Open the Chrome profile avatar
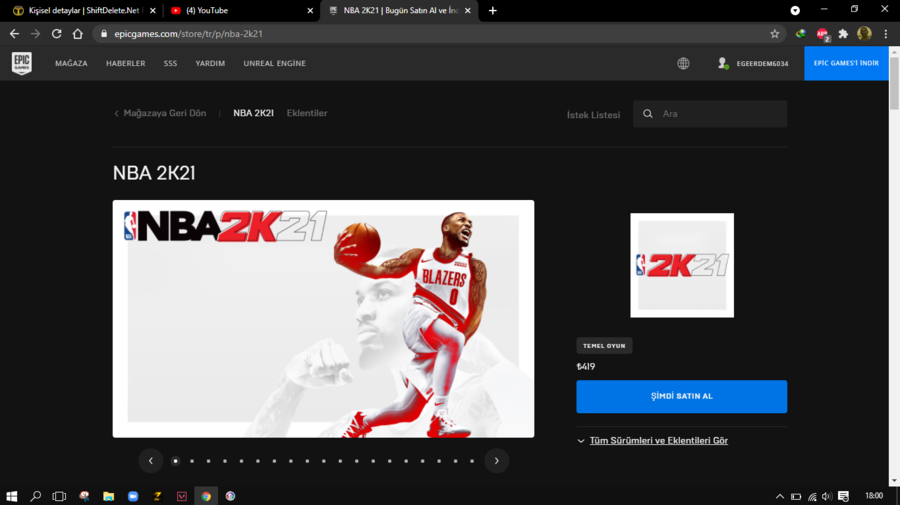900x505 pixels. tap(864, 34)
